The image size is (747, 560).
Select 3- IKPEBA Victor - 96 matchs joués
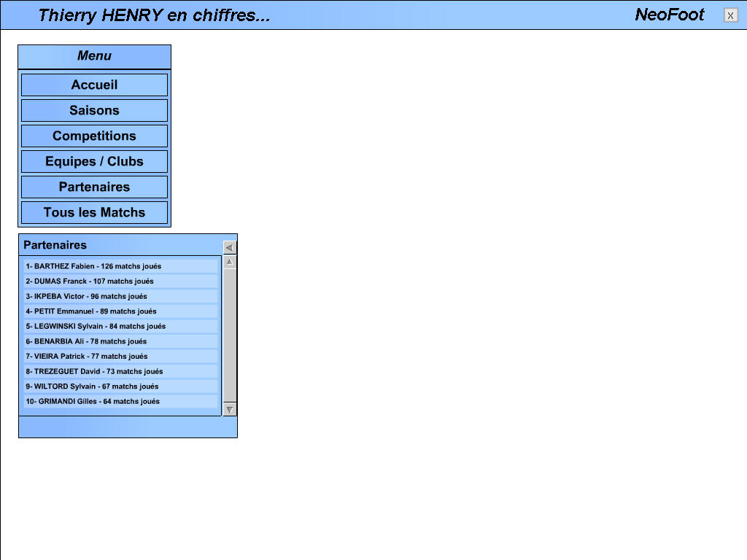coord(120,296)
